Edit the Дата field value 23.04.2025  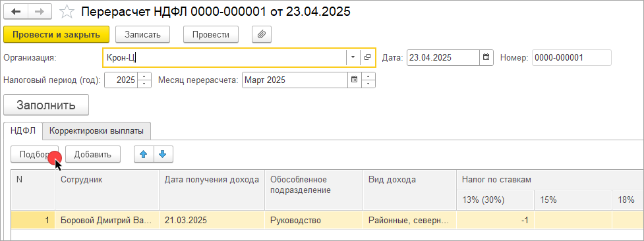click(x=443, y=58)
